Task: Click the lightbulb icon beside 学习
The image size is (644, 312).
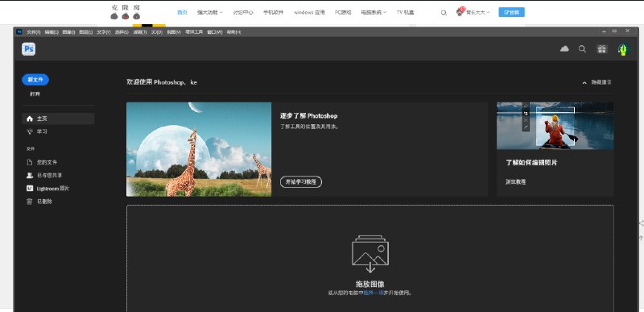Action: click(x=30, y=131)
